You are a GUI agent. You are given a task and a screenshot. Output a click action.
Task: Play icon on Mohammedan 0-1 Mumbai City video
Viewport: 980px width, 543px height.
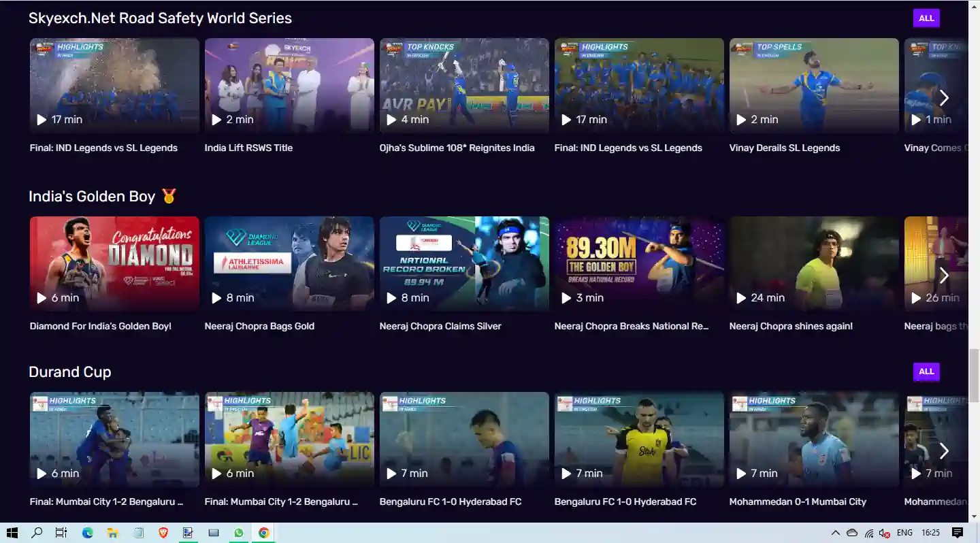[741, 474]
